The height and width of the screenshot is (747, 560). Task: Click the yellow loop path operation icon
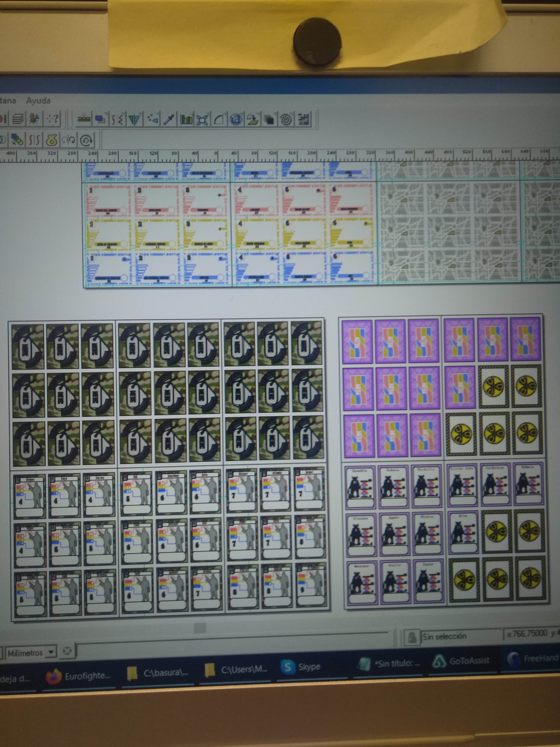(x=52, y=140)
